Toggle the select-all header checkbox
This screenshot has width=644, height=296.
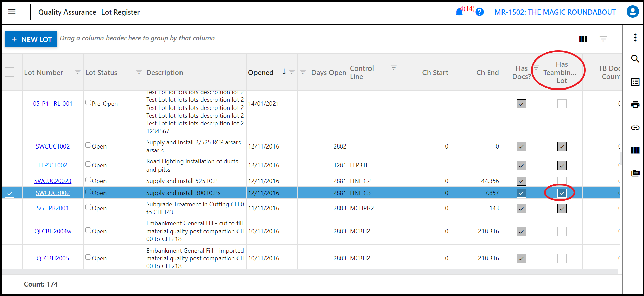click(10, 72)
